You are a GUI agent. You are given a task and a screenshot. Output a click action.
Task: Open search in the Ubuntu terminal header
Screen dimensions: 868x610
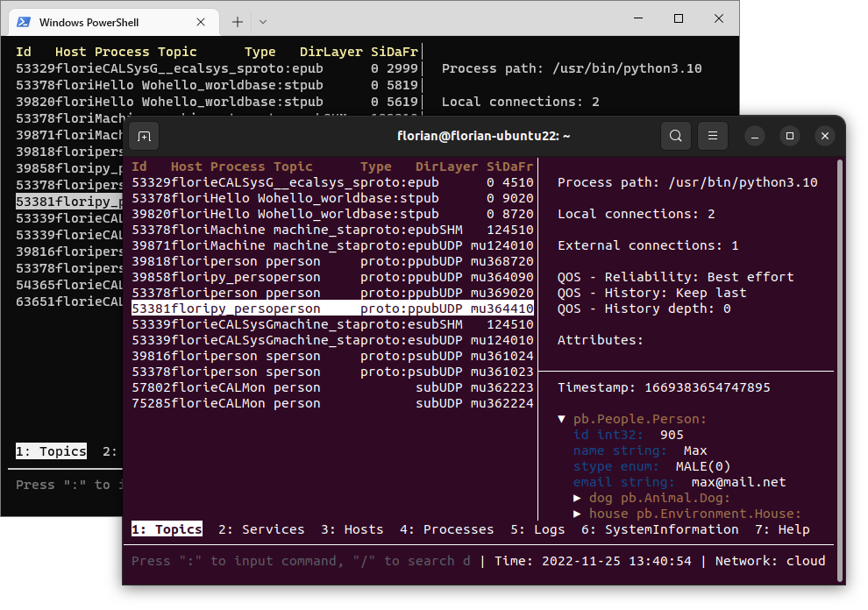(675, 136)
